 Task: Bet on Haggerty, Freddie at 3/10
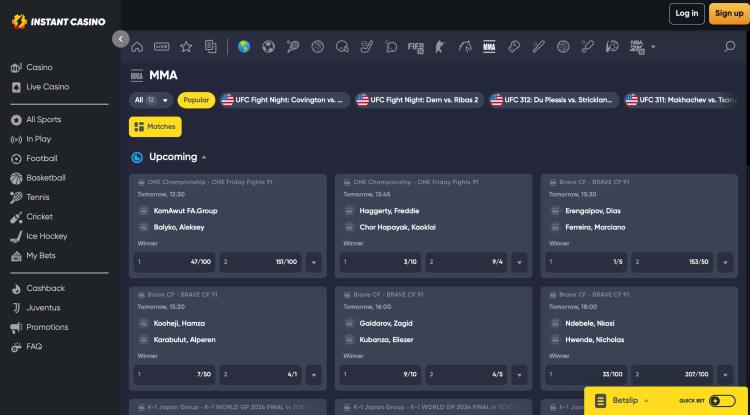tap(380, 262)
